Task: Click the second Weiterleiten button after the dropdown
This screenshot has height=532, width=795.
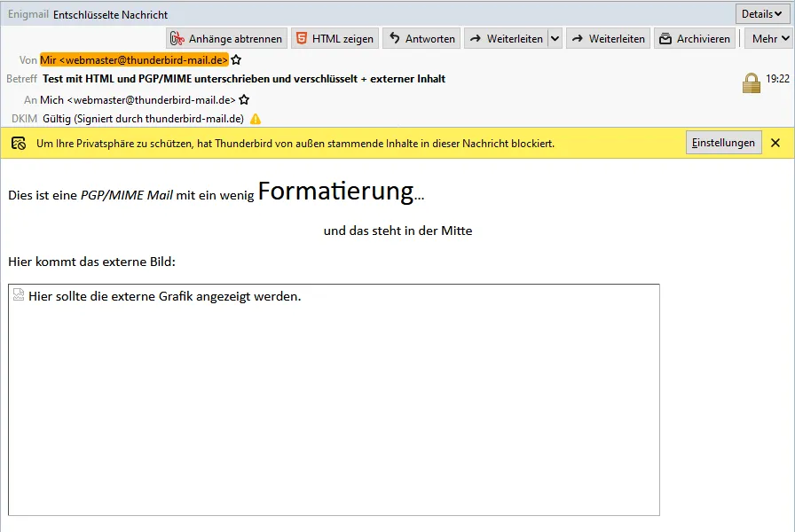Action: tap(609, 38)
